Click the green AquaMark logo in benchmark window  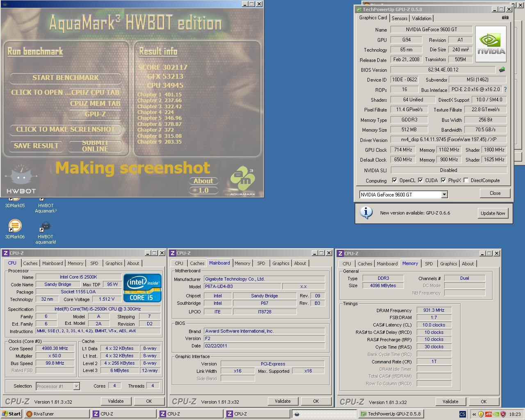point(243,180)
